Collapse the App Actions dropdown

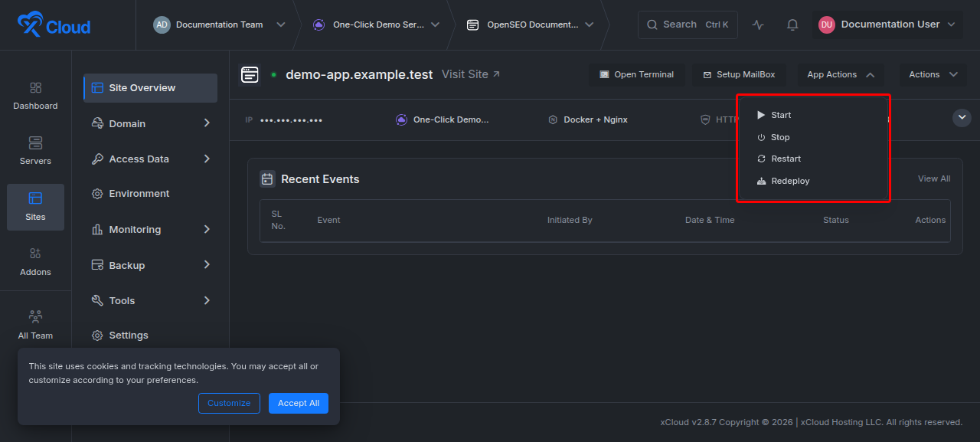tap(841, 74)
